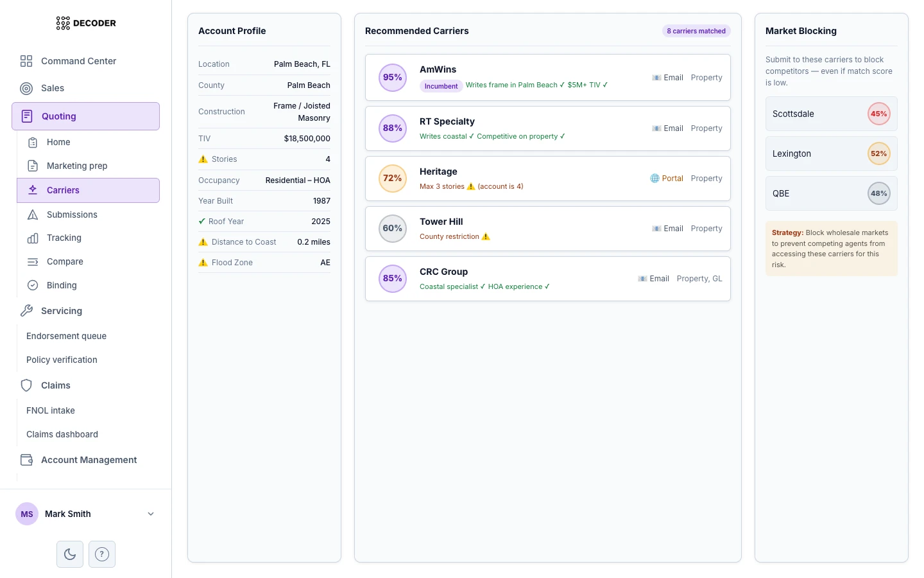Toggle dark mode with moon button
This screenshot has height=578, width=924.
70,554
